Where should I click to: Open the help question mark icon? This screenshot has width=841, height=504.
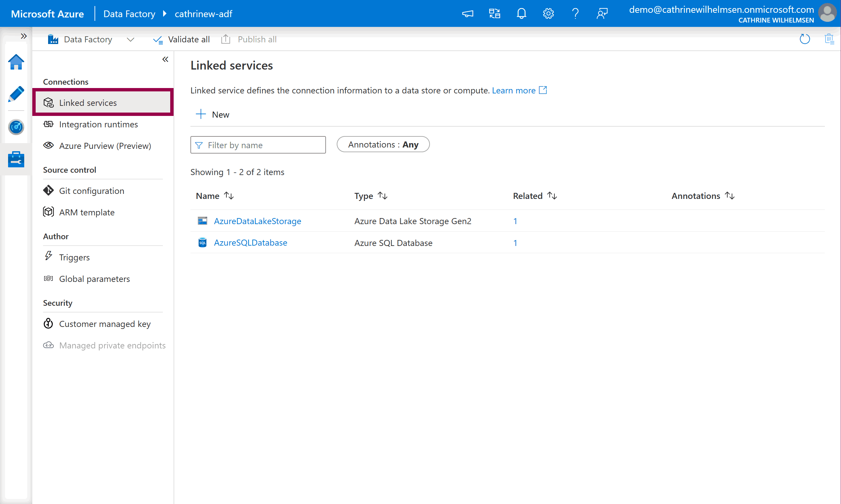click(x=575, y=13)
